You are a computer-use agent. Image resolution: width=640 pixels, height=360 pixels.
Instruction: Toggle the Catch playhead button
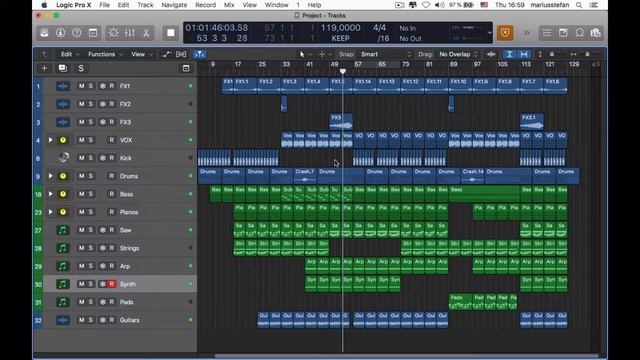(200, 54)
